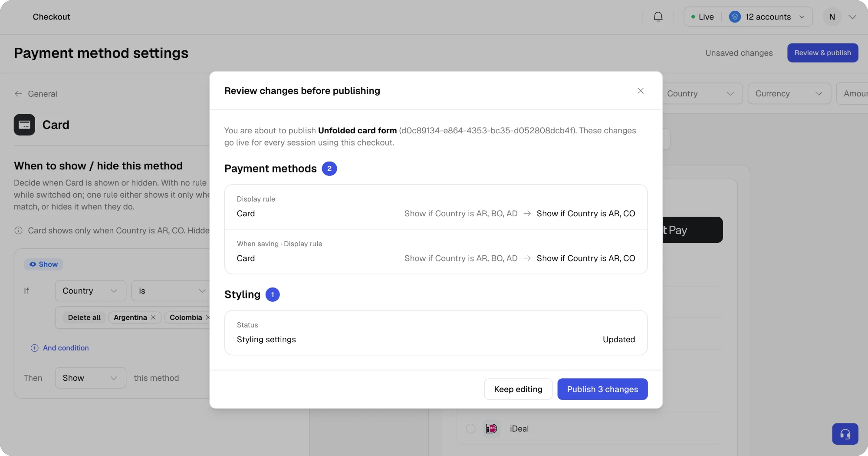The width and height of the screenshot is (868, 456).
Task: Click the Styling count badge
Action: (x=273, y=294)
